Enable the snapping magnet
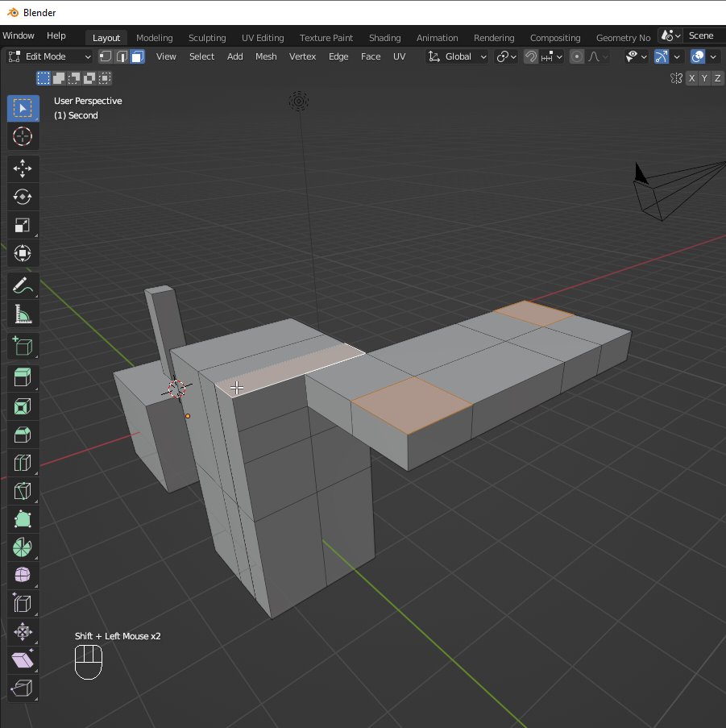The image size is (726, 728). click(530, 56)
